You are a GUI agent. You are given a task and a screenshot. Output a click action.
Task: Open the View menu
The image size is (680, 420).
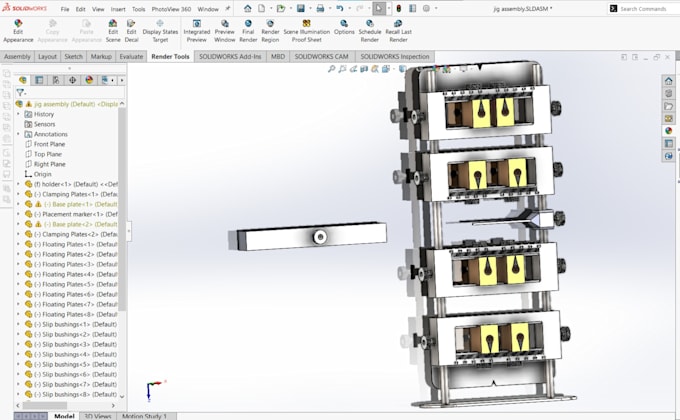click(98, 9)
